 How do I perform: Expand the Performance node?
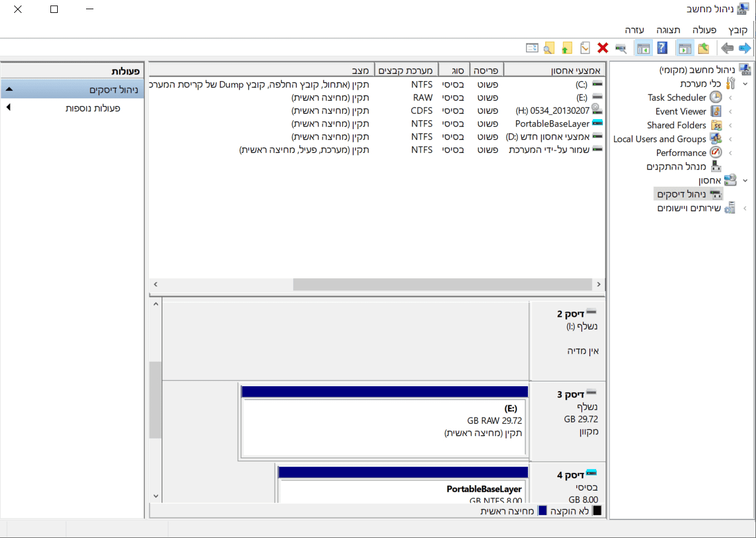(730, 153)
